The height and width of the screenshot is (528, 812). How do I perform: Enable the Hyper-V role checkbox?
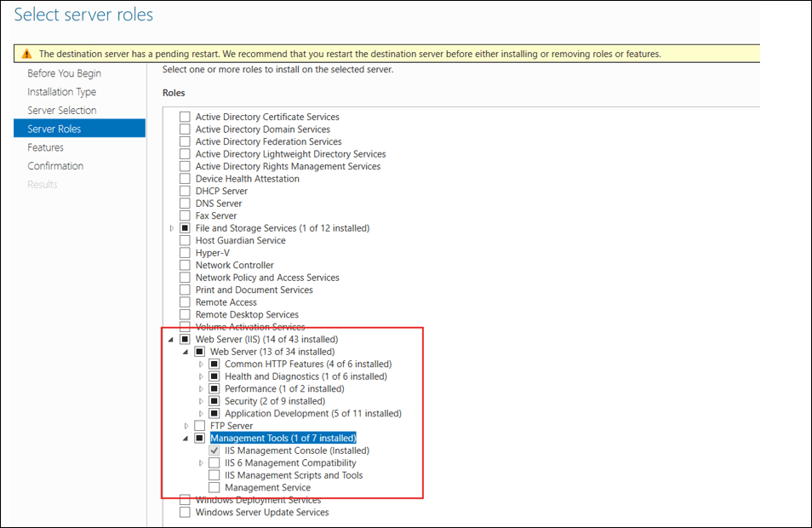(x=185, y=253)
